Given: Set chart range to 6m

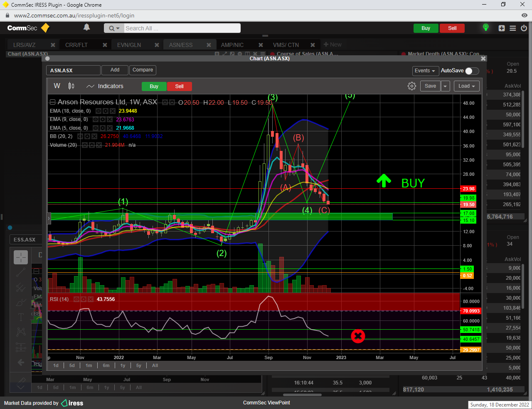Looking at the screenshot, I should coord(106,366).
